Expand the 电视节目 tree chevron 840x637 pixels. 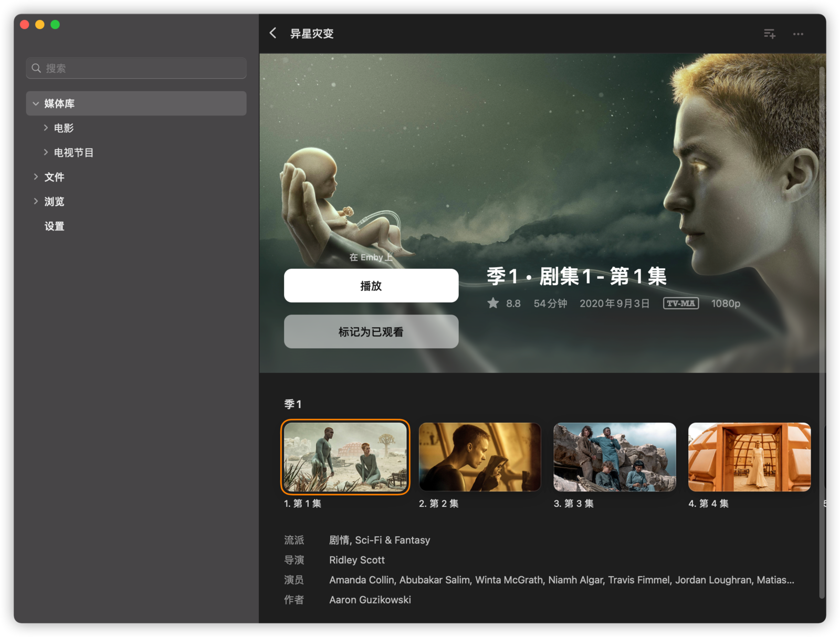(46, 152)
